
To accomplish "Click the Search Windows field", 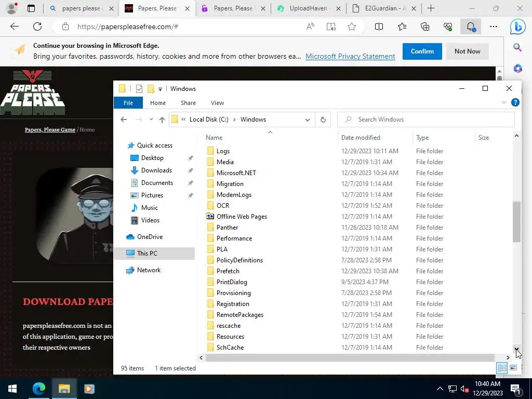I will (x=426, y=119).
